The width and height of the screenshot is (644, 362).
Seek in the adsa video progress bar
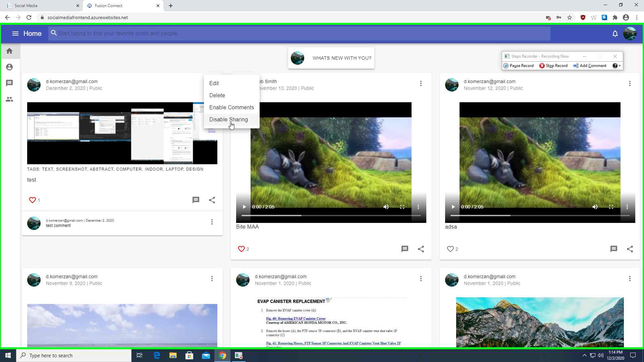coord(540,216)
